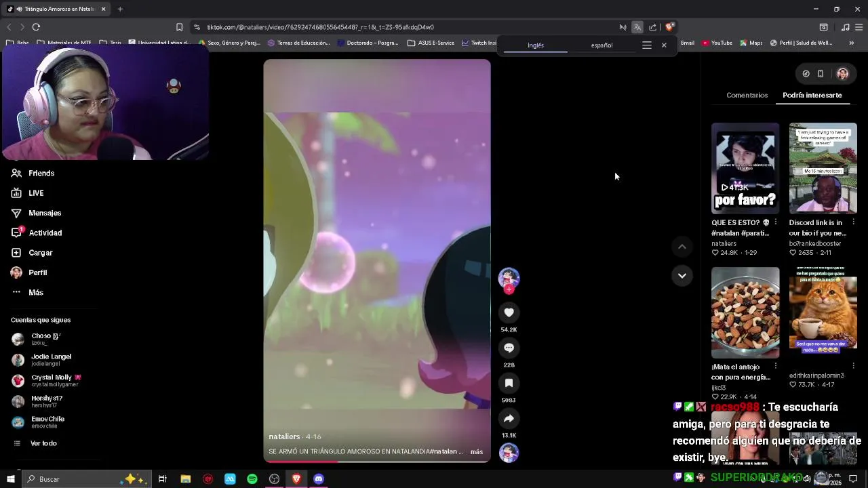Like the video with heart icon

[x=509, y=312]
